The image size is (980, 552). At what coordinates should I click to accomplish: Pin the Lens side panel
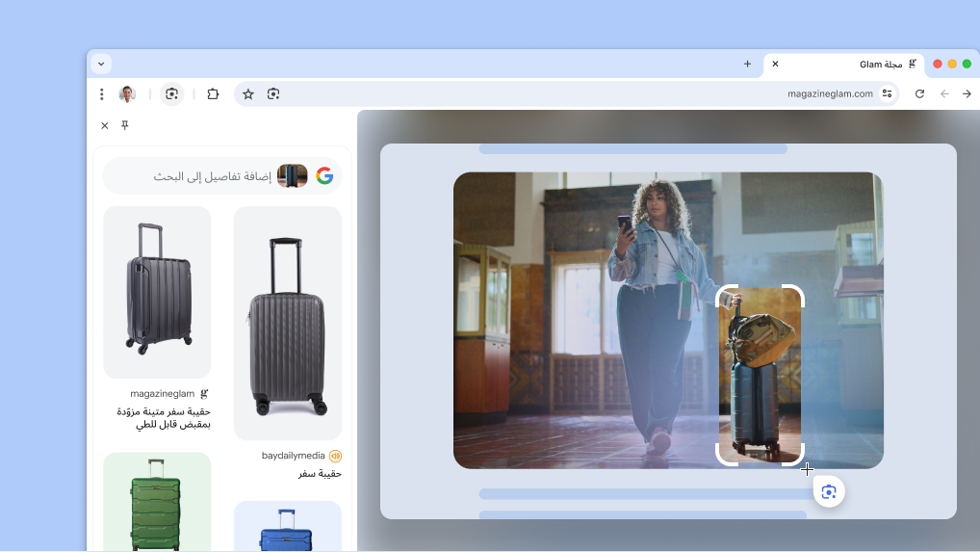[124, 125]
